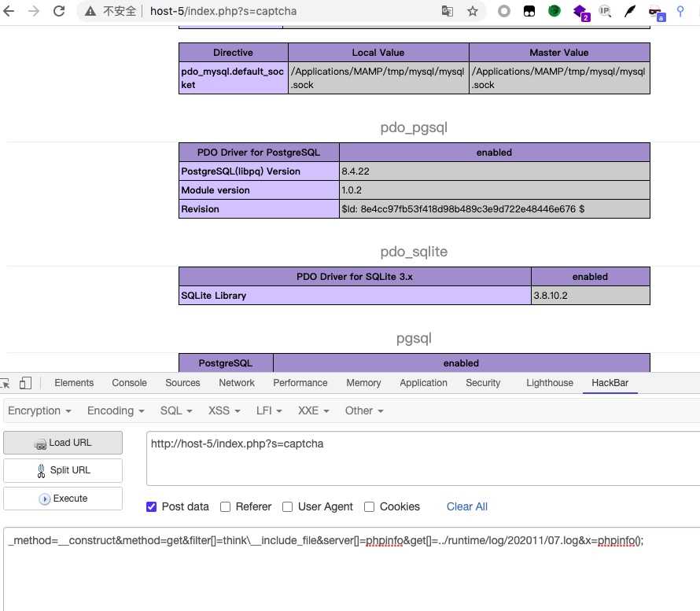Select the Revision $Id hash value

(x=463, y=209)
